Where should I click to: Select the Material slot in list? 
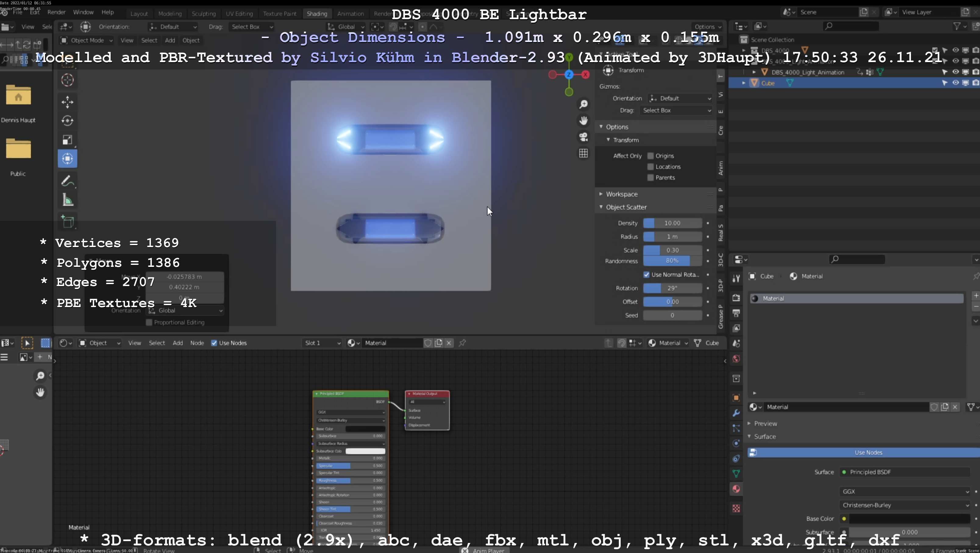pos(856,299)
